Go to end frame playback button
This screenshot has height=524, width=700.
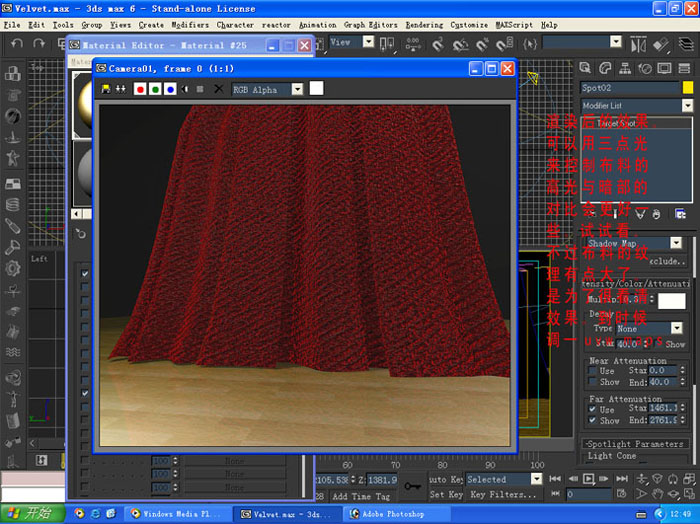tap(622, 479)
